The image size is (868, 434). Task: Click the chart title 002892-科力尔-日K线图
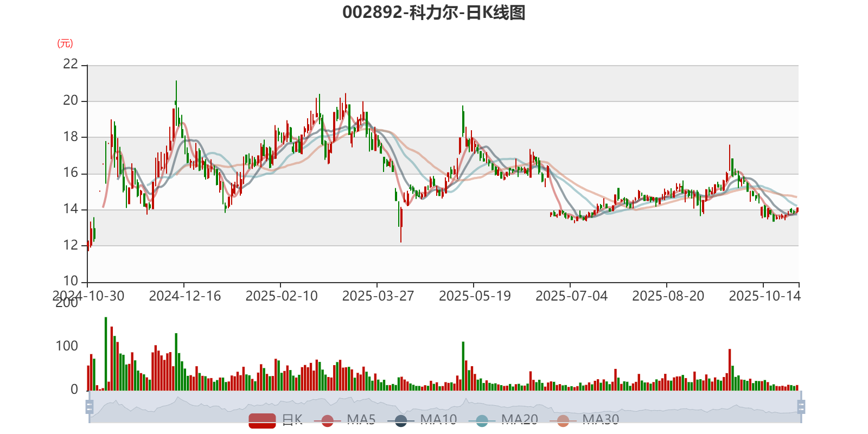click(x=434, y=12)
